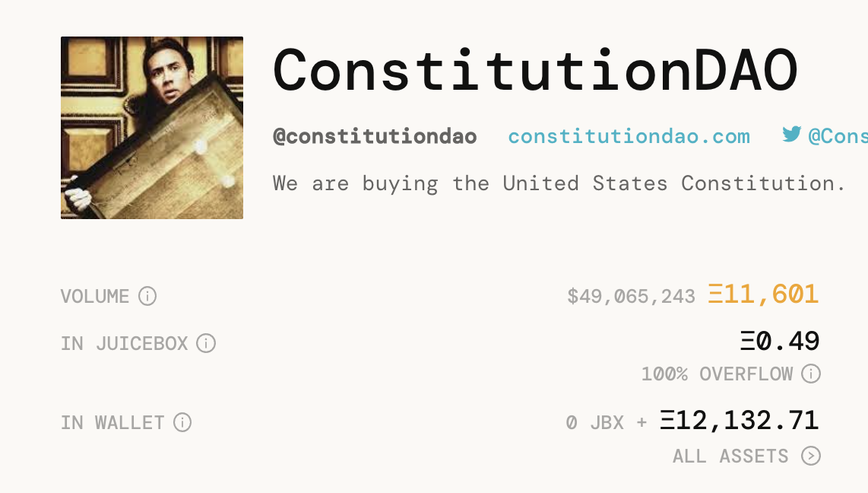Viewport: 868px width, 493px height.
Task: Click the @constitutiondao handle text
Action: point(375,136)
